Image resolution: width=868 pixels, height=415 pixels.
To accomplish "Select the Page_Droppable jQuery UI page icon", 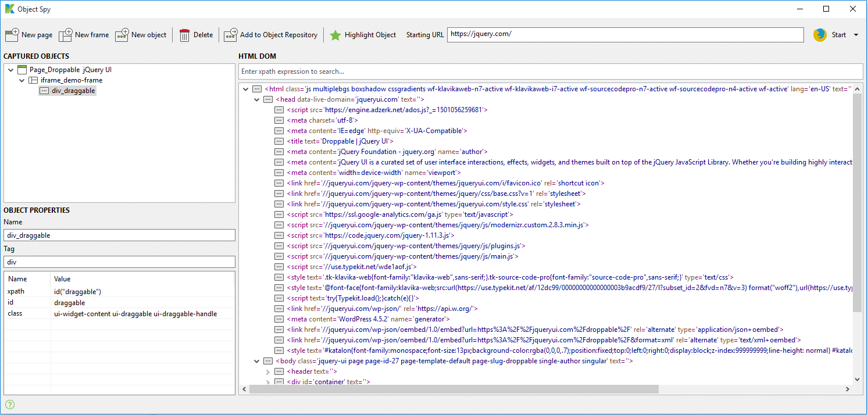I will click(22, 70).
